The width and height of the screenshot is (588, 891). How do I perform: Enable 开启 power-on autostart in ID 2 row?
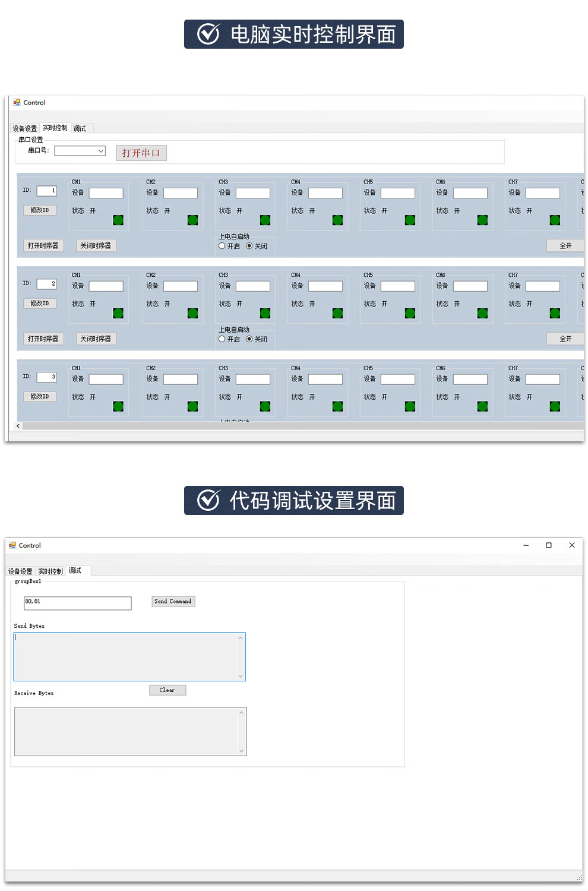pyautogui.click(x=222, y=339)
